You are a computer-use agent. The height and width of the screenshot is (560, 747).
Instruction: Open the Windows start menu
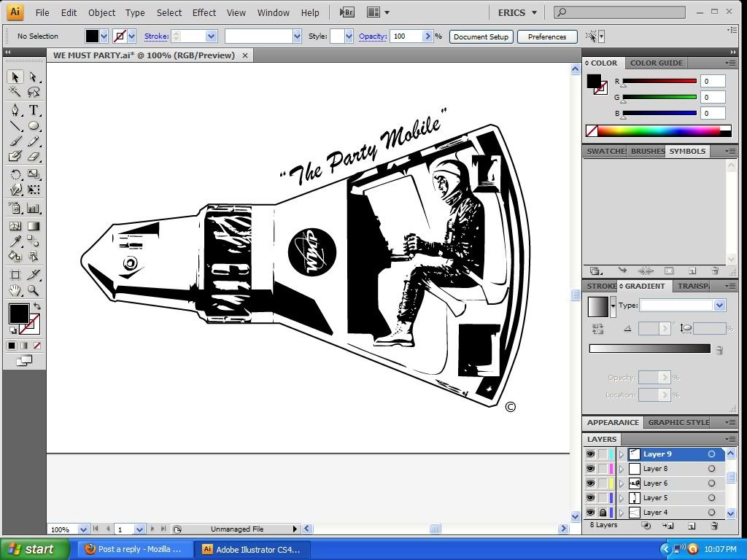point(35,549)
